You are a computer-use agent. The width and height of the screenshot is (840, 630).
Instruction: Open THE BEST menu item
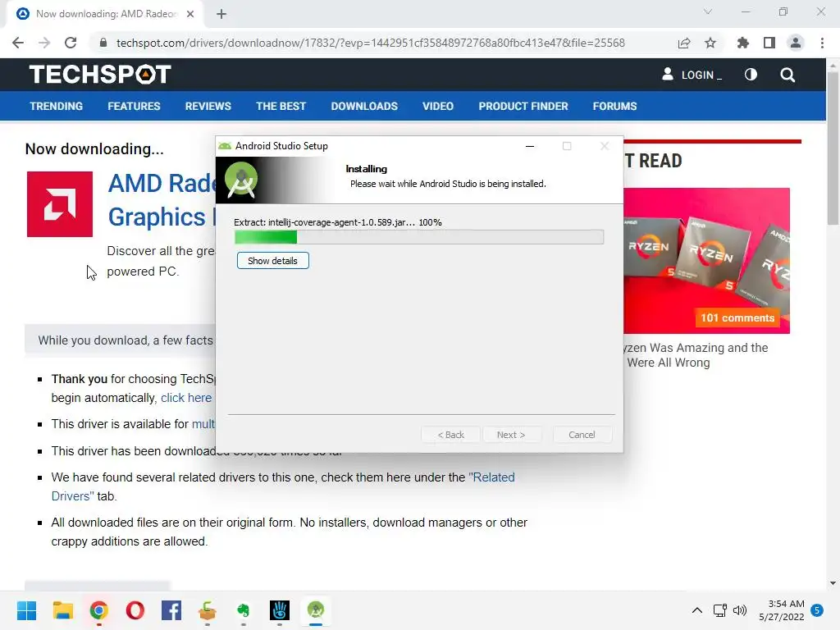[x=281, y=106]
